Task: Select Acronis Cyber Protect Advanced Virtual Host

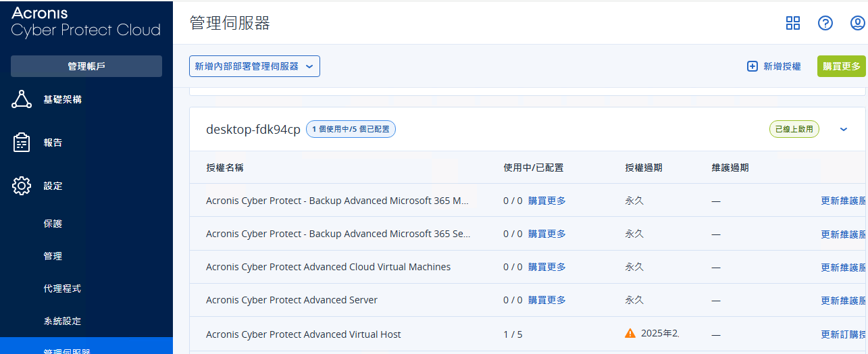Action: (x=303, y=334)
